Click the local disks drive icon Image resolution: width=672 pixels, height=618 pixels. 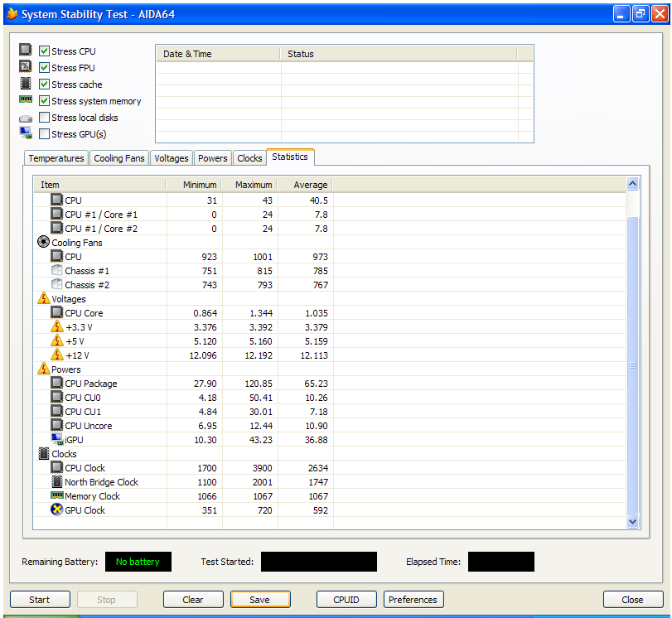tap(26, 118)
